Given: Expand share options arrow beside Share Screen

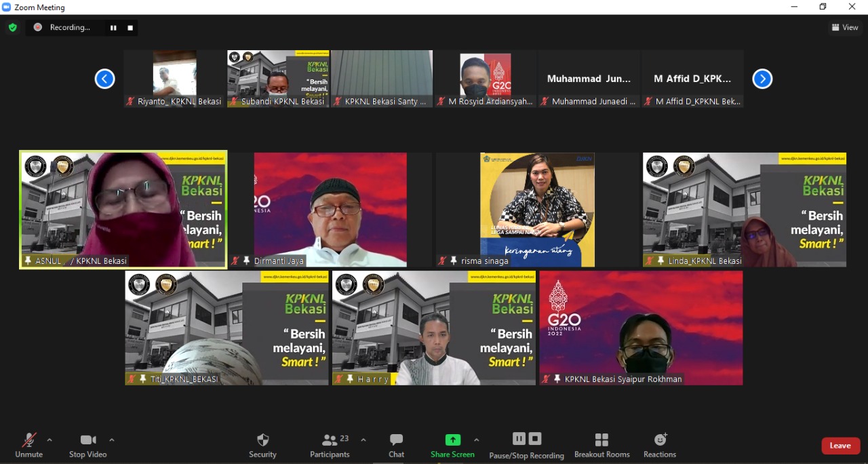Looking at the screenshot, I should [x=476, y=440].
